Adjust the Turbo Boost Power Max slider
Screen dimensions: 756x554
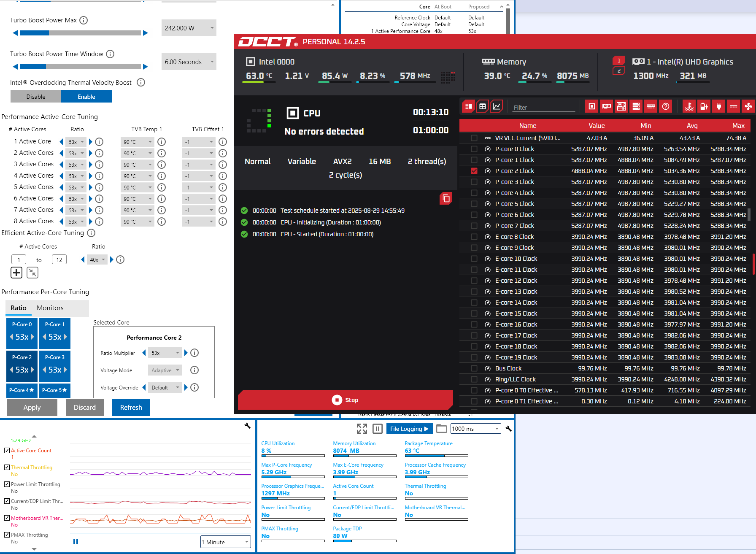point(80,33)
